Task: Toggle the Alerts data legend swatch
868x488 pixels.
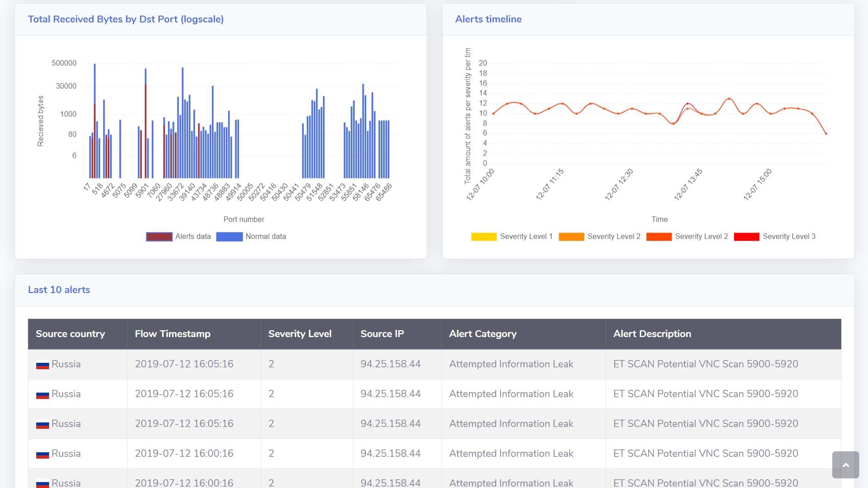Action: tap(159, 237)
